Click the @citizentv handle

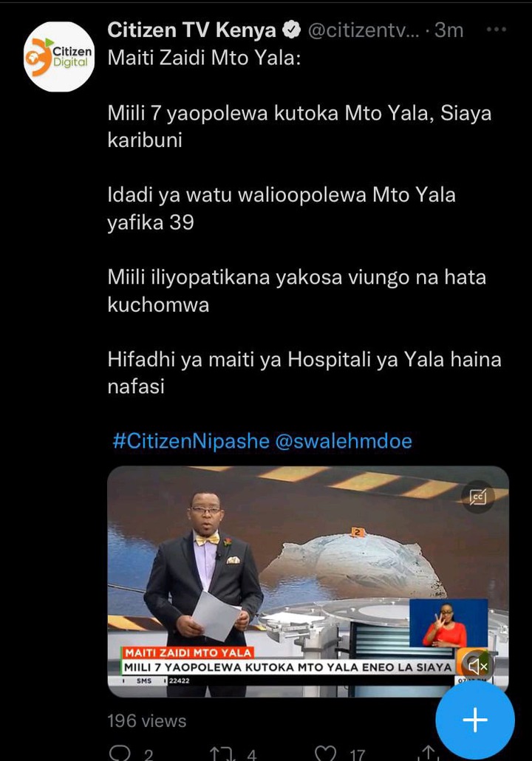tap(364, 30)
